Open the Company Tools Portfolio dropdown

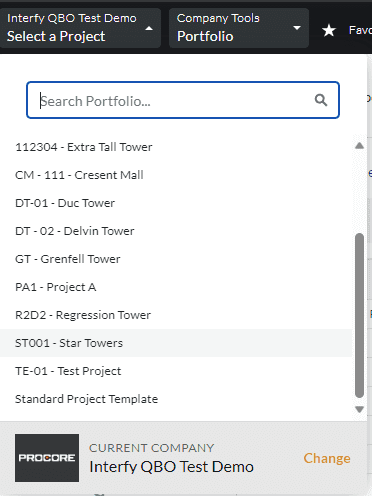[239, 28]
